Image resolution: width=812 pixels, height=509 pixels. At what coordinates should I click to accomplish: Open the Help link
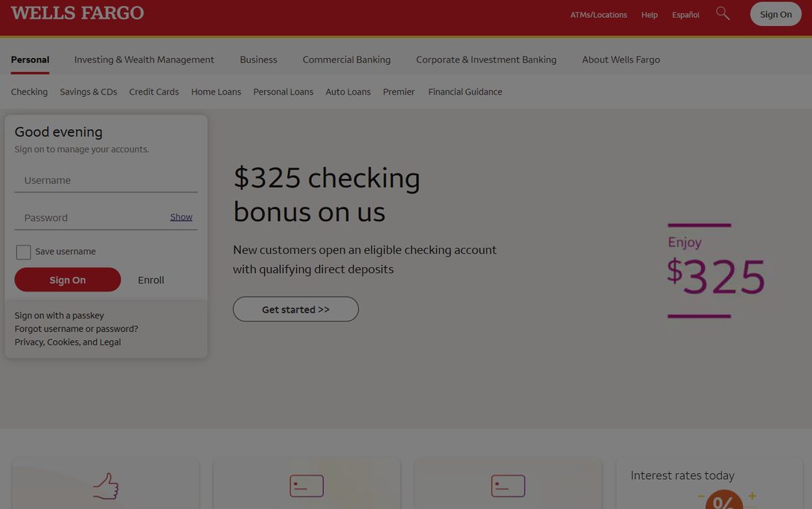[650, 14]
